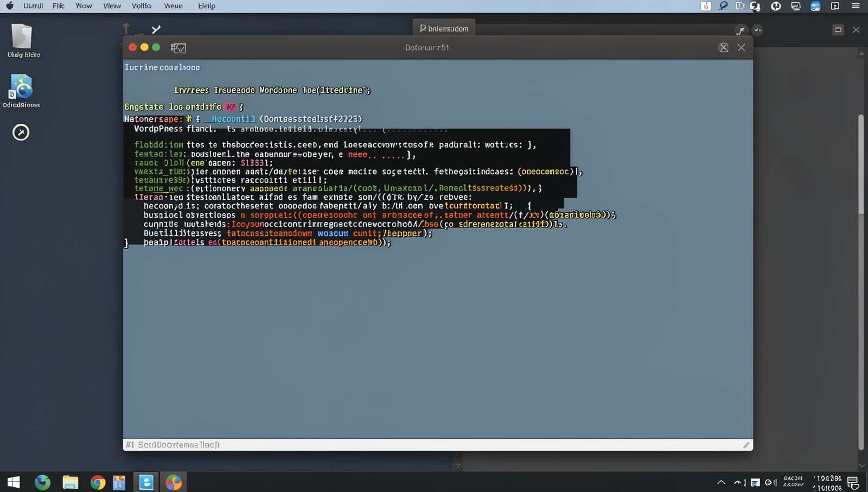Click the help question-box icon in menu bar
This screenshot has height=492, width=868.
pos(835,6)
